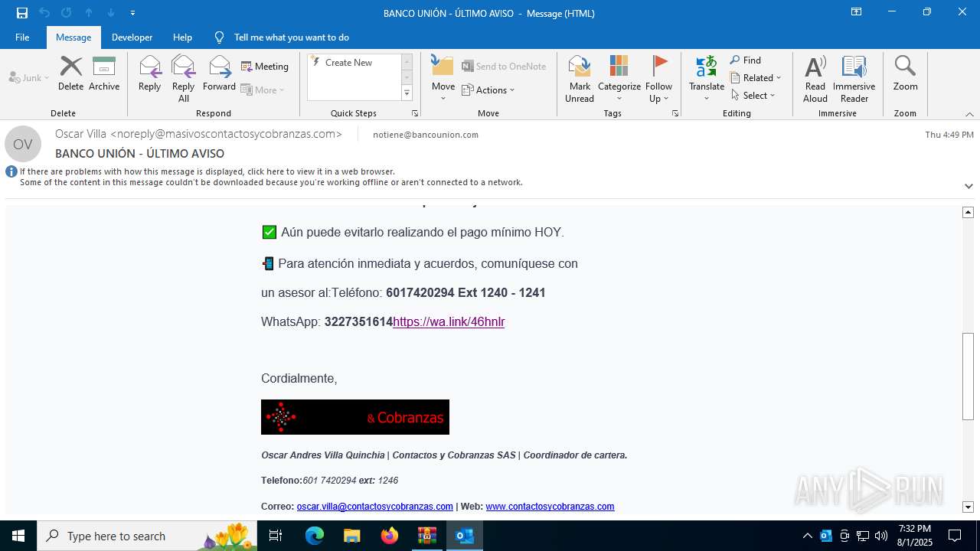
Task: Open Quick Steps dialog launcher
Action: pyautogui.click(x=415, y=113)
